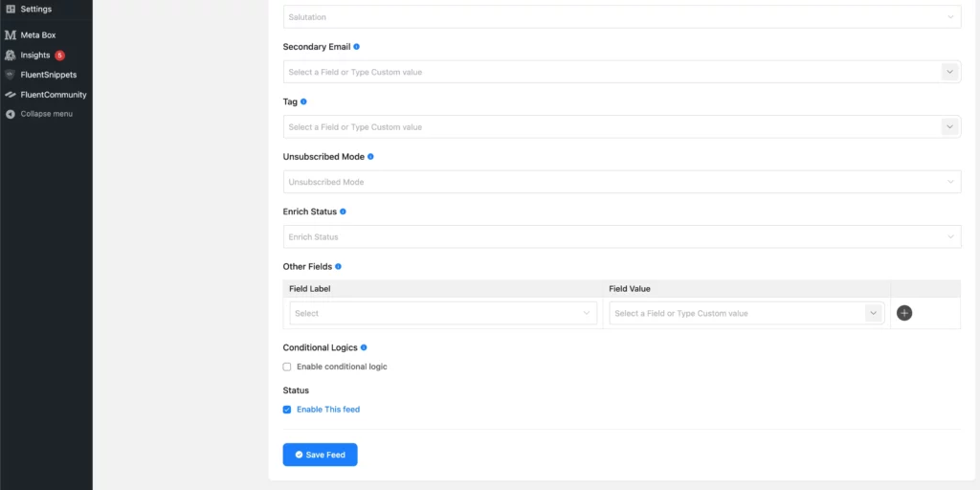Open the Field Label Select dropdown

click(x=443, y=313)
